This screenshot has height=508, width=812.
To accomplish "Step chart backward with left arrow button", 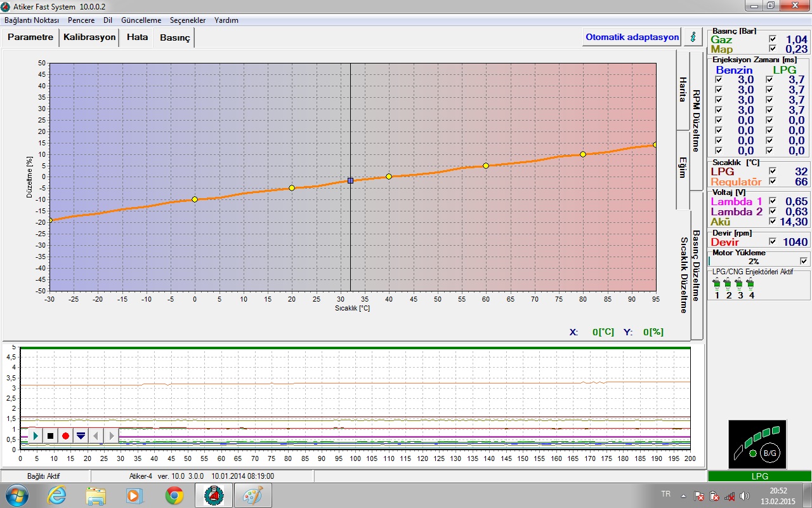I will pyautogui.click(x=96, y=436).
